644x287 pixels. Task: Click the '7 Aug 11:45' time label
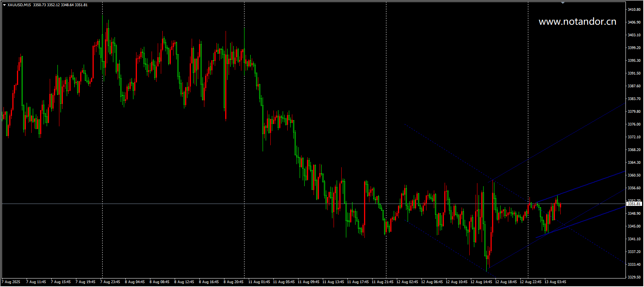[x=36, y=282]
